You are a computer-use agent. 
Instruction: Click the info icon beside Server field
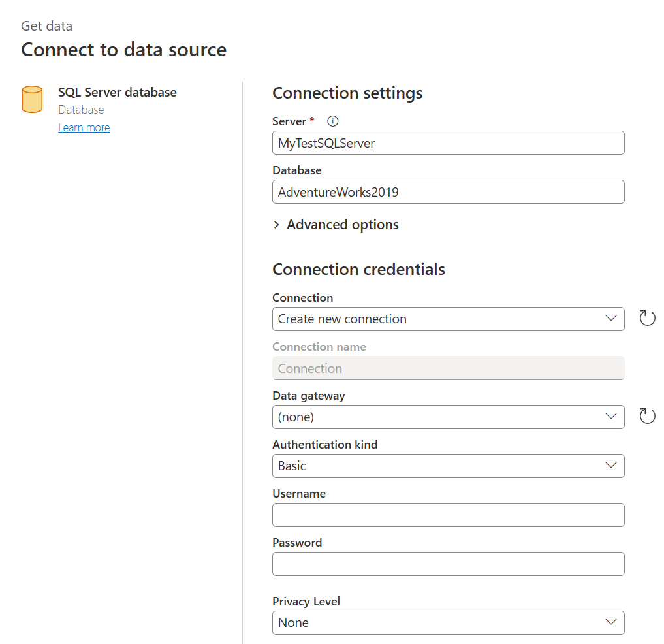(332, 121)
